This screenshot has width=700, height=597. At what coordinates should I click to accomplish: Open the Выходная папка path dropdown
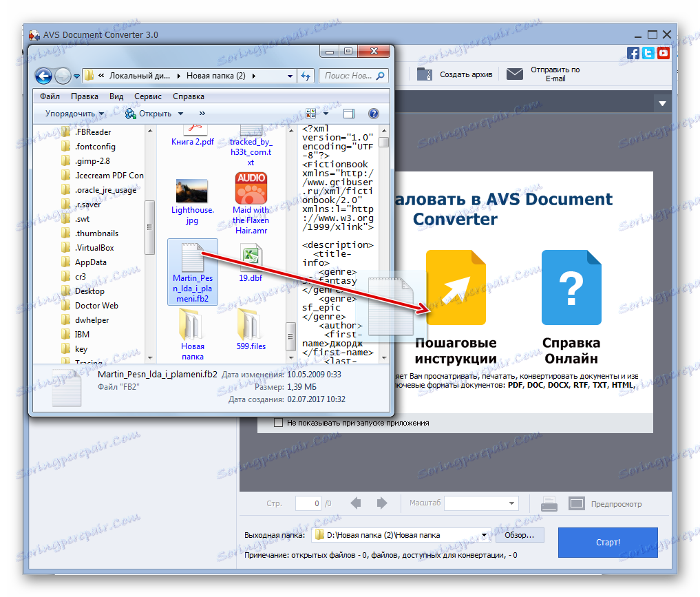tap(484, 535)
